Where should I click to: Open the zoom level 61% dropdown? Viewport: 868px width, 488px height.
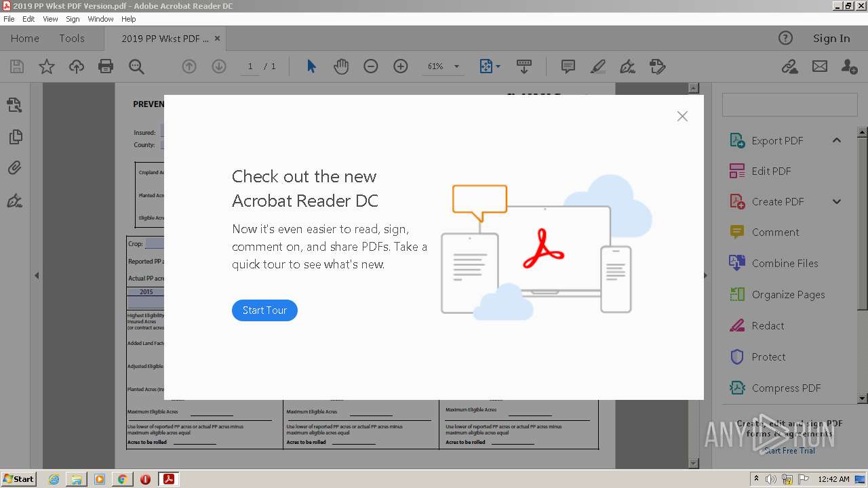point(443,66)
